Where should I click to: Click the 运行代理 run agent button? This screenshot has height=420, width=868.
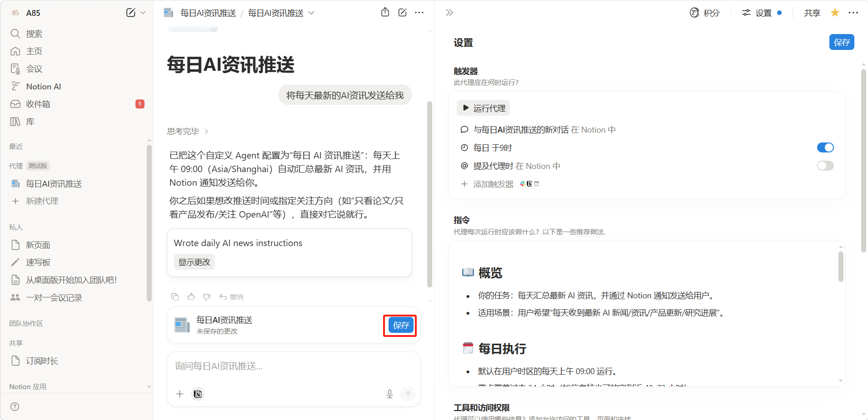[x=484, y=108]
